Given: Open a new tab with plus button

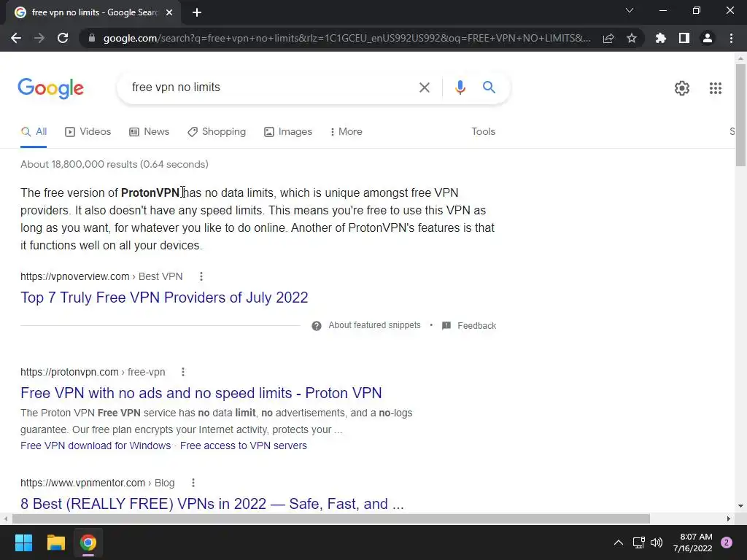Looking at the screenshot, I should pos(197,12).
